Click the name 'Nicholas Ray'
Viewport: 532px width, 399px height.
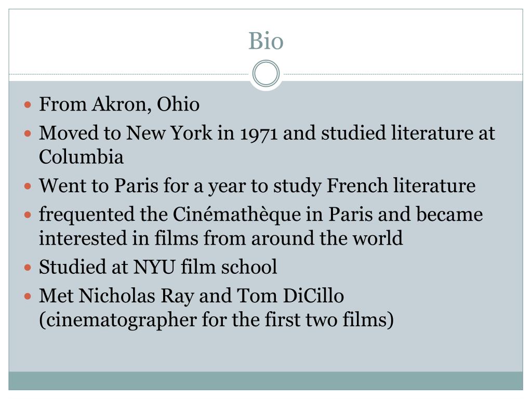click(x=137, y=296)
